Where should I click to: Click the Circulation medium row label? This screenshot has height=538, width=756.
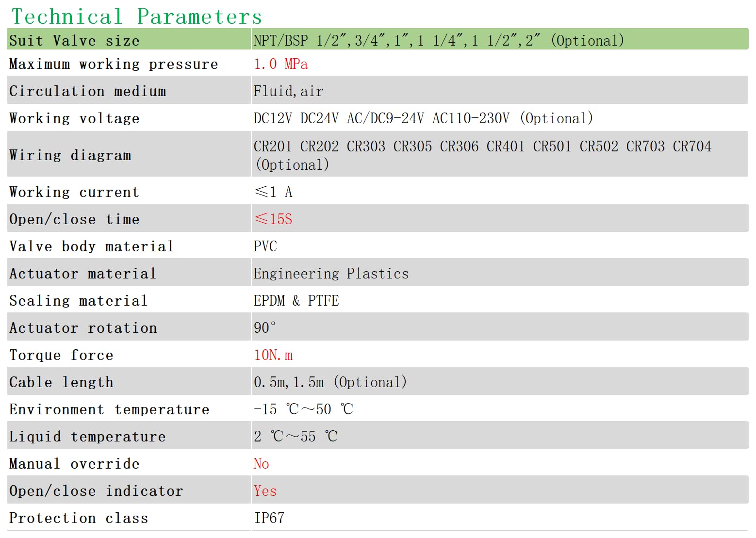click(88, 91)
